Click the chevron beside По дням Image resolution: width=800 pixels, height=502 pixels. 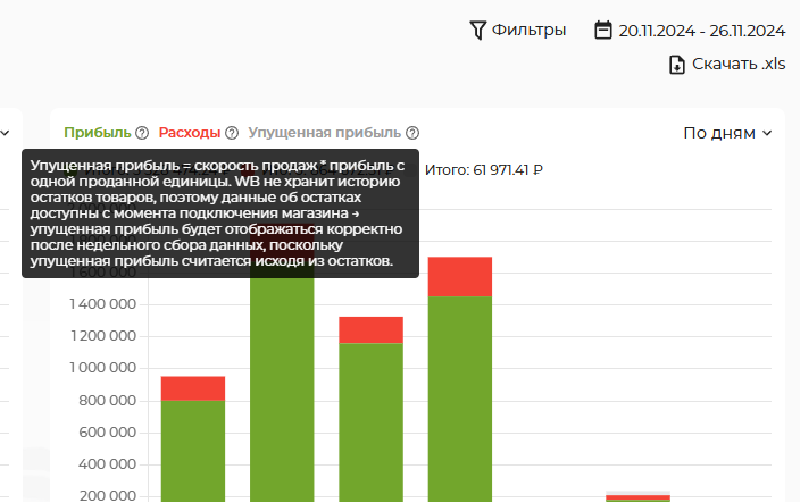(767, 134)
